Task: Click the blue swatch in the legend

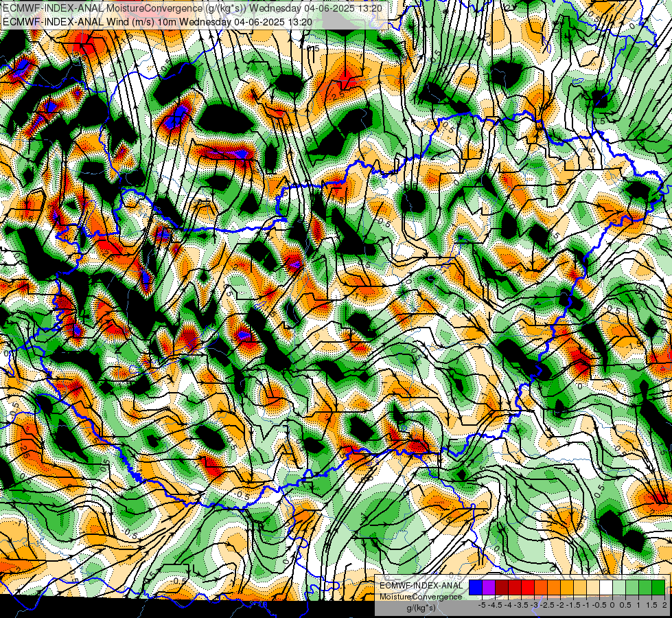Action: tap(476, 588)
